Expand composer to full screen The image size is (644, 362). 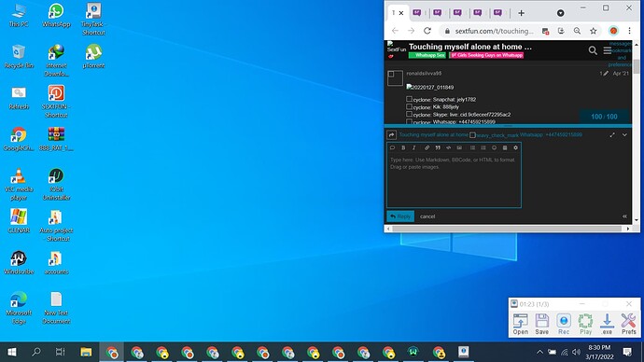612,134
